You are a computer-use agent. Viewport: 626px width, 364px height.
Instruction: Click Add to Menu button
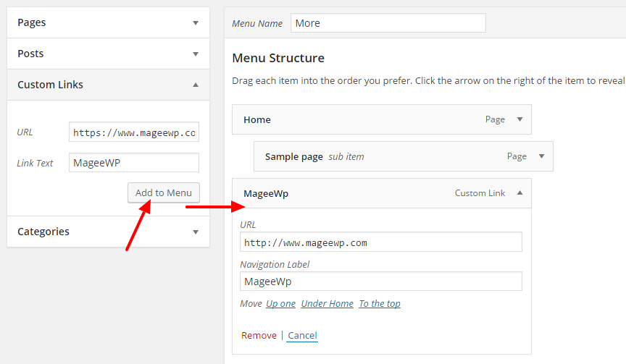point(164,193)
